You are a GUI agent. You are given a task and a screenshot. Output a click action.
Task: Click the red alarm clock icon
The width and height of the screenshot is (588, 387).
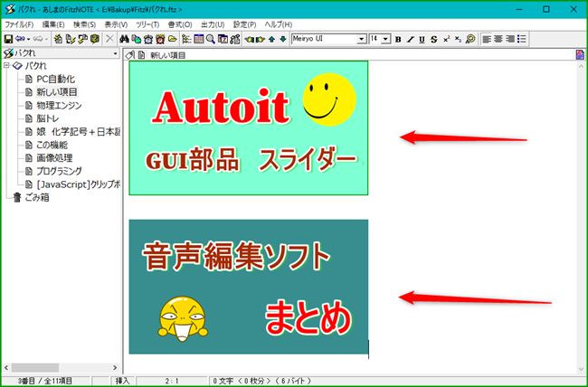point(160,39)
